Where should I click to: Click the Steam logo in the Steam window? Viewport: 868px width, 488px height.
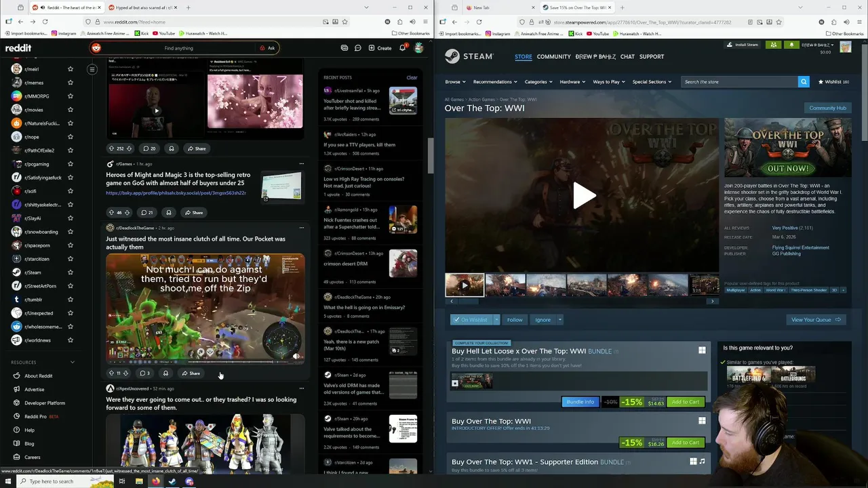click(469, 56)
